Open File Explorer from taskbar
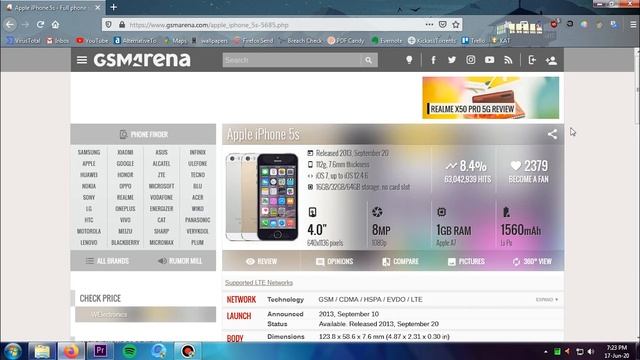This screenshot has width=640, height=360. 42,351
